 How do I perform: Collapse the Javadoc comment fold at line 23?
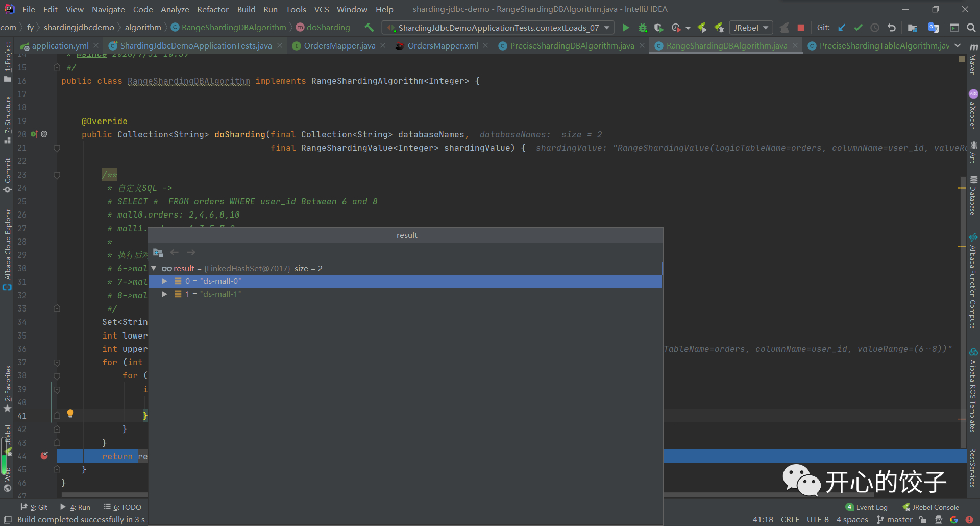[57, 175]
